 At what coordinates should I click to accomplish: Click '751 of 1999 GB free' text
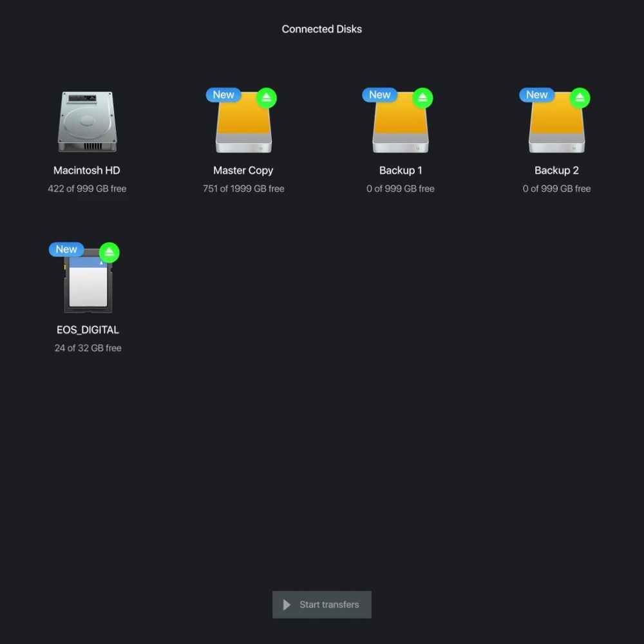point(243,189)
